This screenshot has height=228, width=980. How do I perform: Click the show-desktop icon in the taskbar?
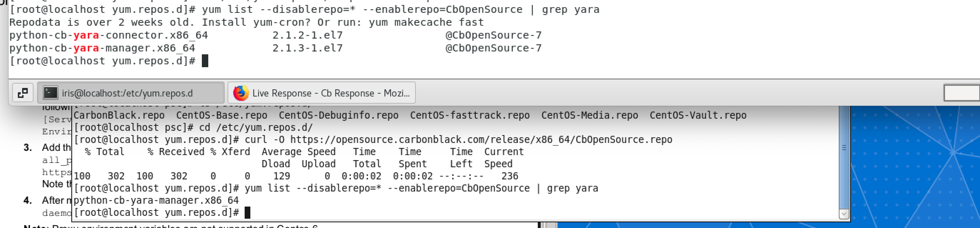click(x=23, y=93)
